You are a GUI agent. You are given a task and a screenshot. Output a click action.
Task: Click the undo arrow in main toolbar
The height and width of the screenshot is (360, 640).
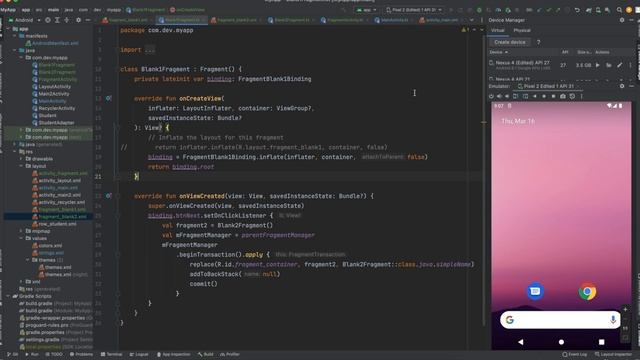577,10
